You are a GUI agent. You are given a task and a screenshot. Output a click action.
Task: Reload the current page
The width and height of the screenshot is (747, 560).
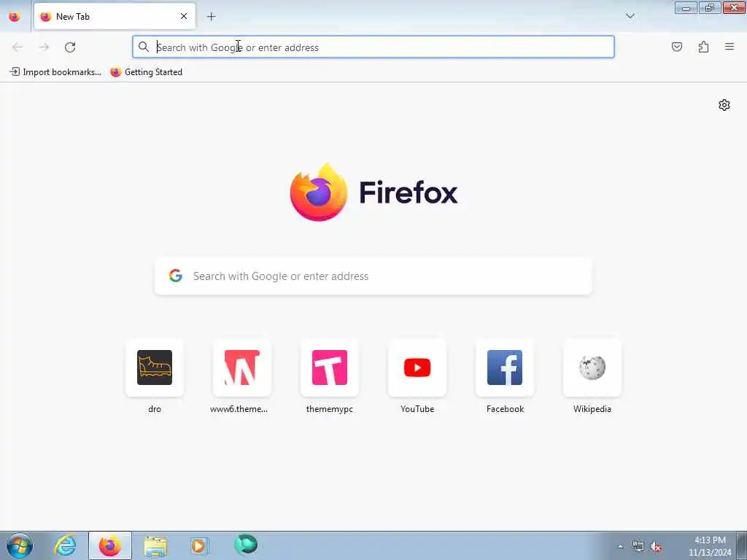tap(70, 47)
